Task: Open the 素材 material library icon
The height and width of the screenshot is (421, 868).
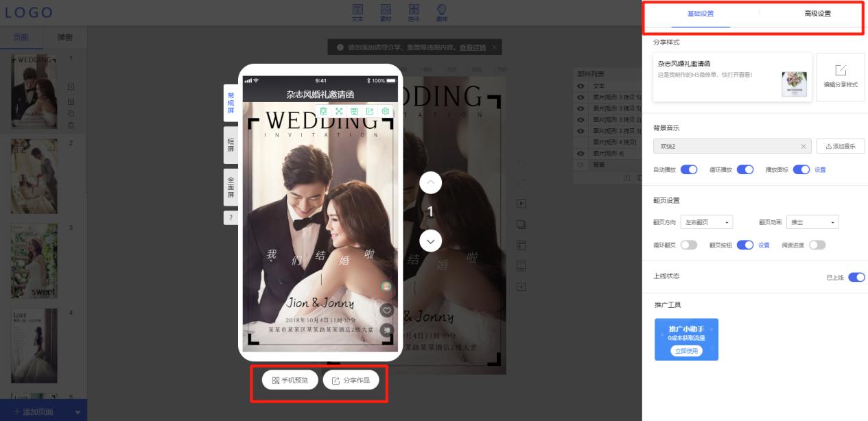Action: click(386, 12)
